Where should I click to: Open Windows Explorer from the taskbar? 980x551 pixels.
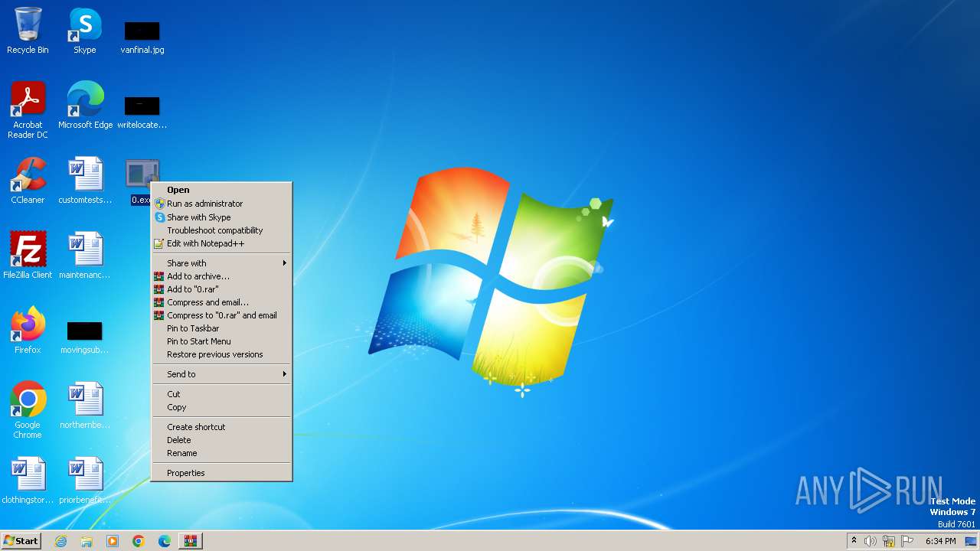pyautogui.click(x=87, y=541)
